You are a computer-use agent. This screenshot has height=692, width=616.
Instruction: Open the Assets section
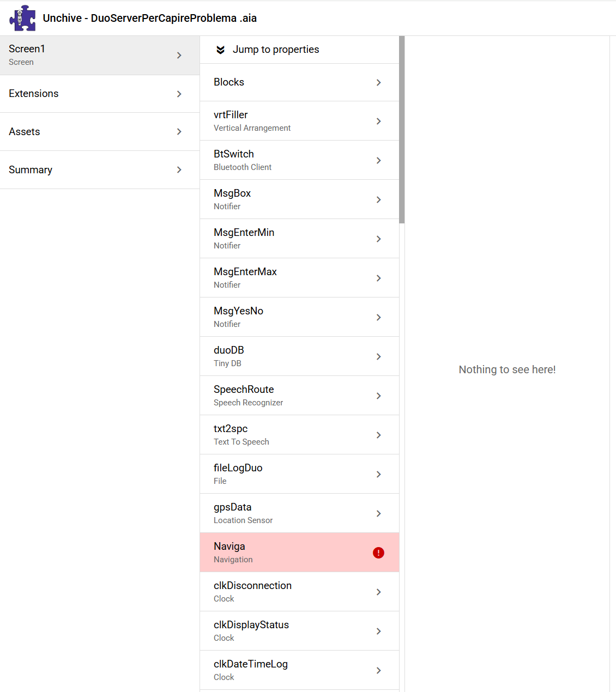pos(99,132)
